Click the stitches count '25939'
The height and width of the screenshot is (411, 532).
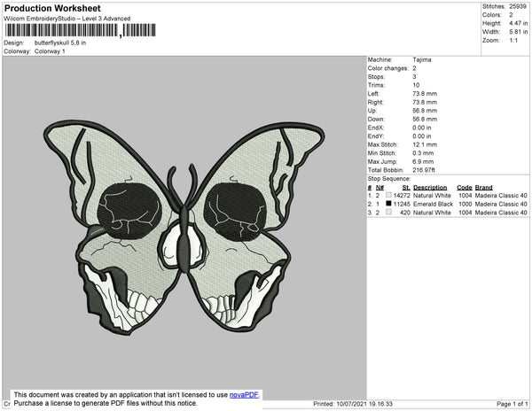coord(518,6)
